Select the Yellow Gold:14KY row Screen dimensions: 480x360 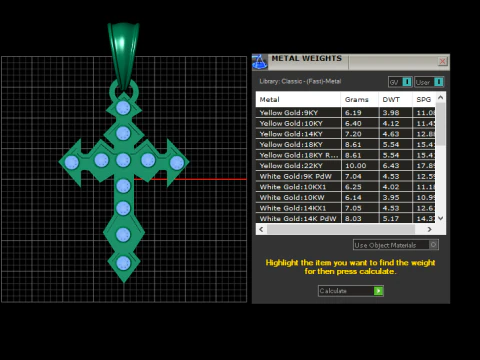pos(346,134)
